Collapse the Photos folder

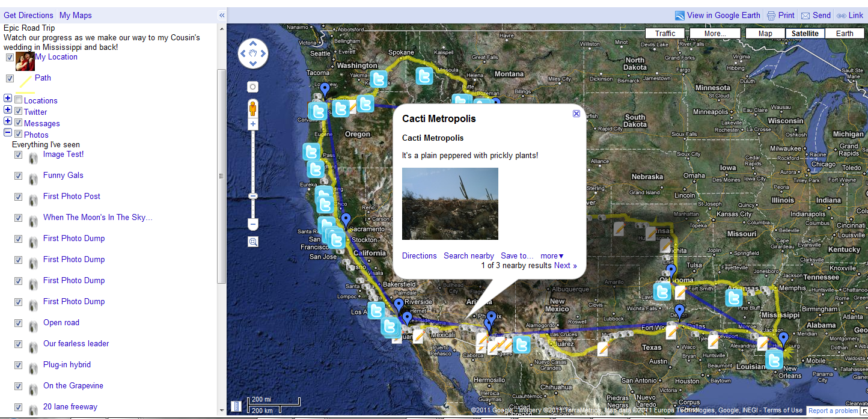click(x=8, y=132)
